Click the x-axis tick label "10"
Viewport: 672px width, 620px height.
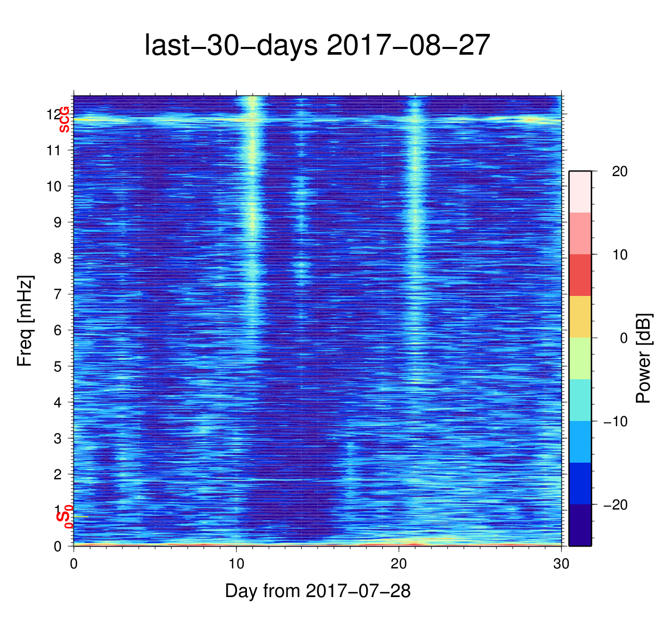click(237, 564)
